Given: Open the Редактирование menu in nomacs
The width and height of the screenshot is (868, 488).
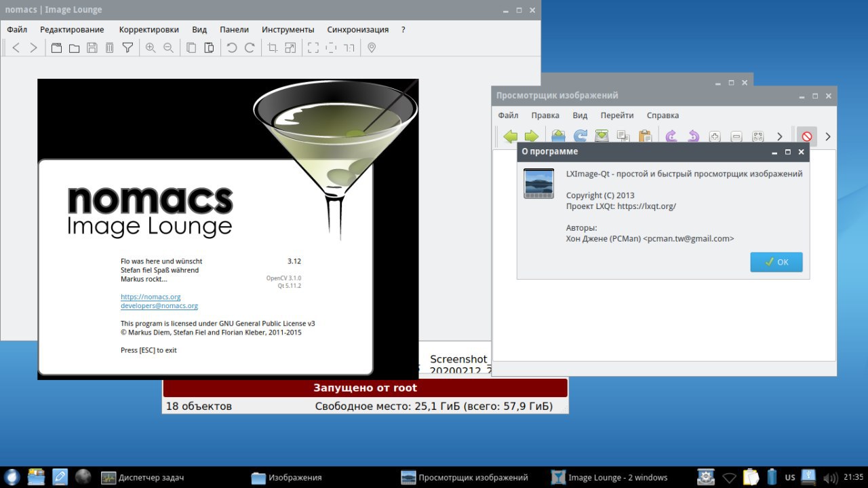Looking at the screenshot, I should [72, 29].
